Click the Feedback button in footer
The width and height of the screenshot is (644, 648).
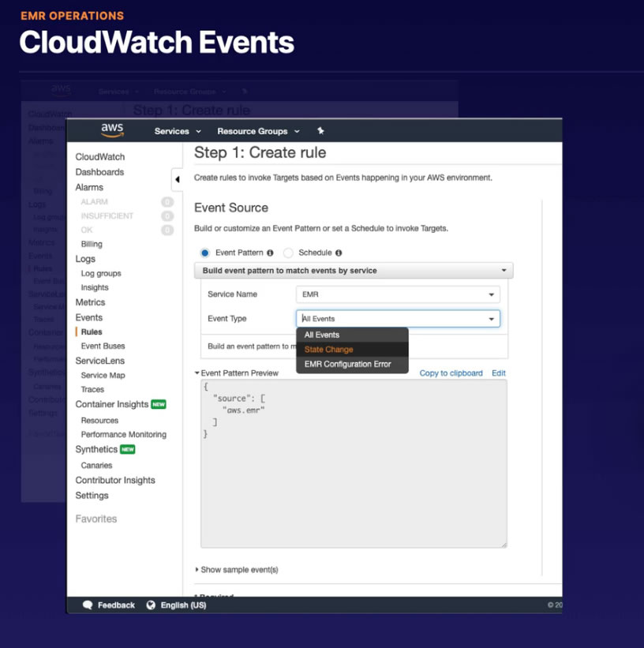click(109, 605)
